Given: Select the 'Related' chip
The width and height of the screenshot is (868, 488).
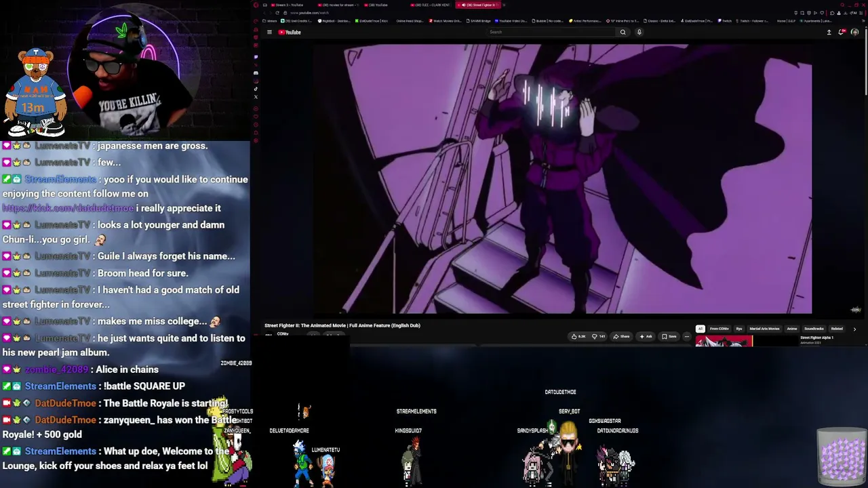Looking at the screenshot, I should click(837, 329).
